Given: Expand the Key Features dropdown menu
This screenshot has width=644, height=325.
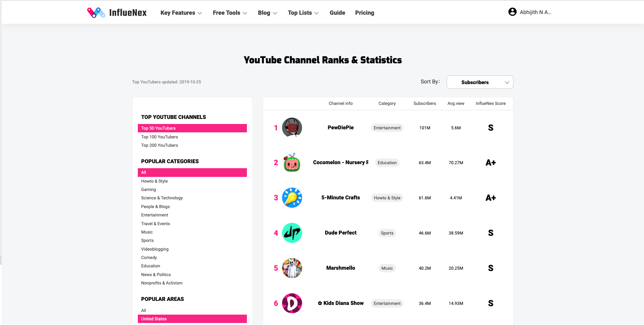Looking at the screenshot, I should pyautogui.click(x=181, y=13).
